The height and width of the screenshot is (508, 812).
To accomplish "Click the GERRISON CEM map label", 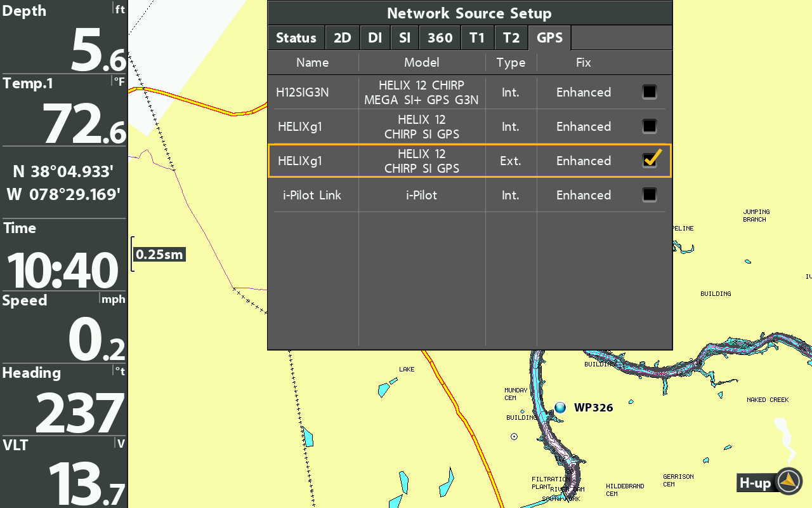I will pos(678,480).
